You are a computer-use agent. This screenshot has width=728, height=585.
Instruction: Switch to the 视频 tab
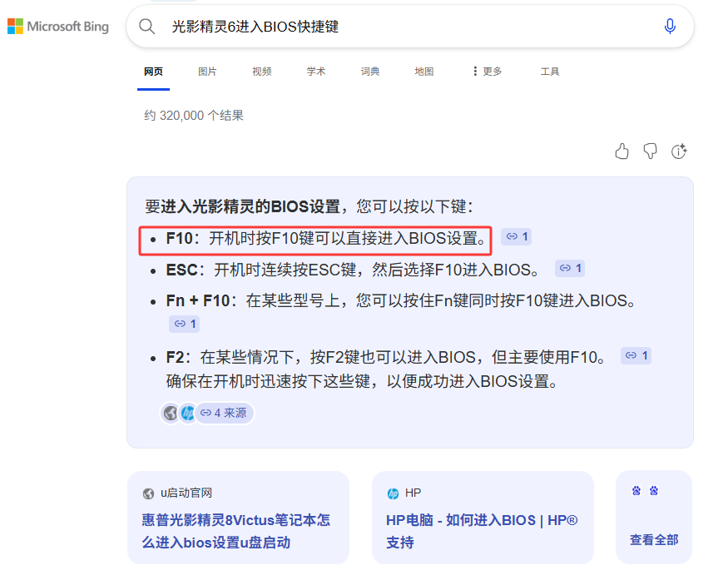point(262,72)
